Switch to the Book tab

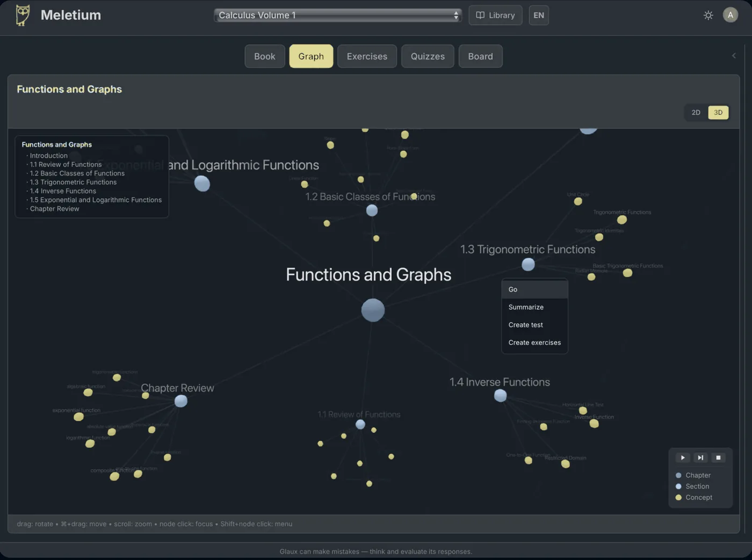click(265, 56)
